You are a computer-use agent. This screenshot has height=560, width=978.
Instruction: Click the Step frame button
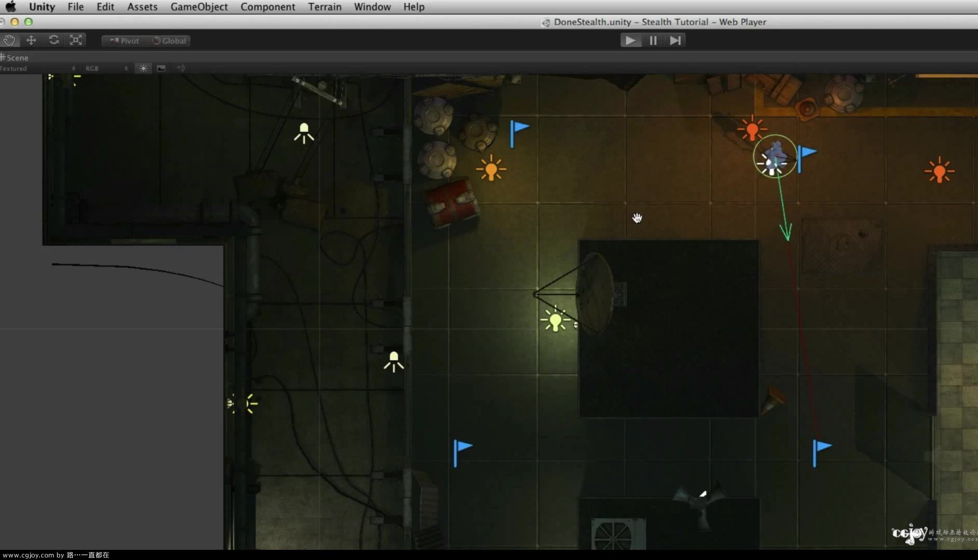pos(675,40)
